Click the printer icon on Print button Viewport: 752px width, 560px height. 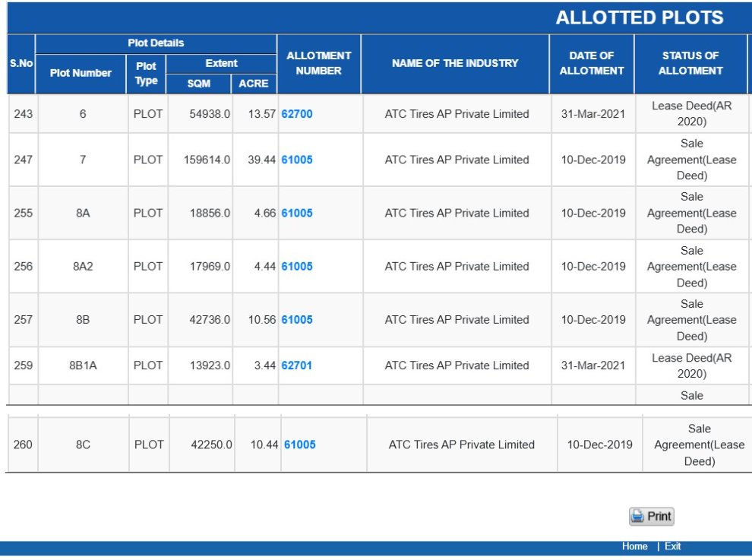[x=637, y=517]
